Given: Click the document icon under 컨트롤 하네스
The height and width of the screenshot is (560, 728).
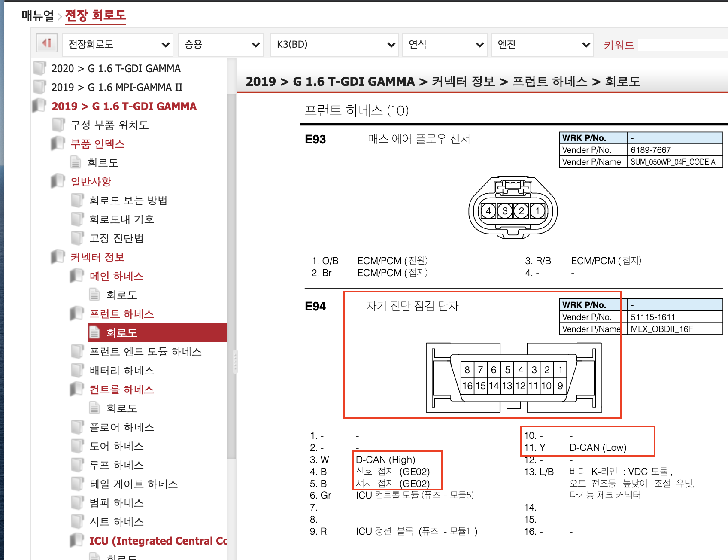Looking at the screenshot, I should [x=94, y=408].
